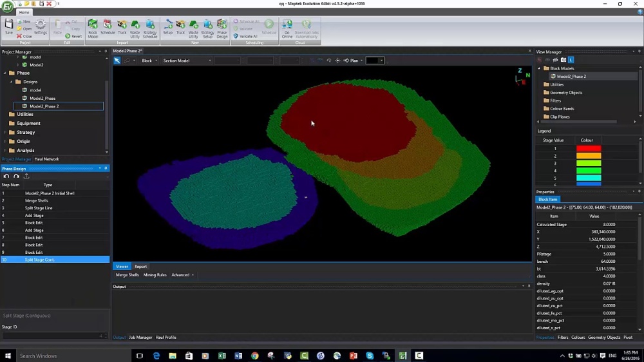Click Import Strategy Schedule icon
The image size is (644, 362).
click(150, 29)
